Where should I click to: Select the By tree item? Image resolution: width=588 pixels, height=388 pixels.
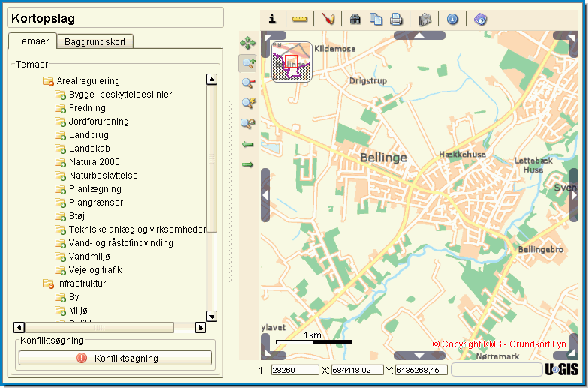pyautogui.click(x=73, y=297)
